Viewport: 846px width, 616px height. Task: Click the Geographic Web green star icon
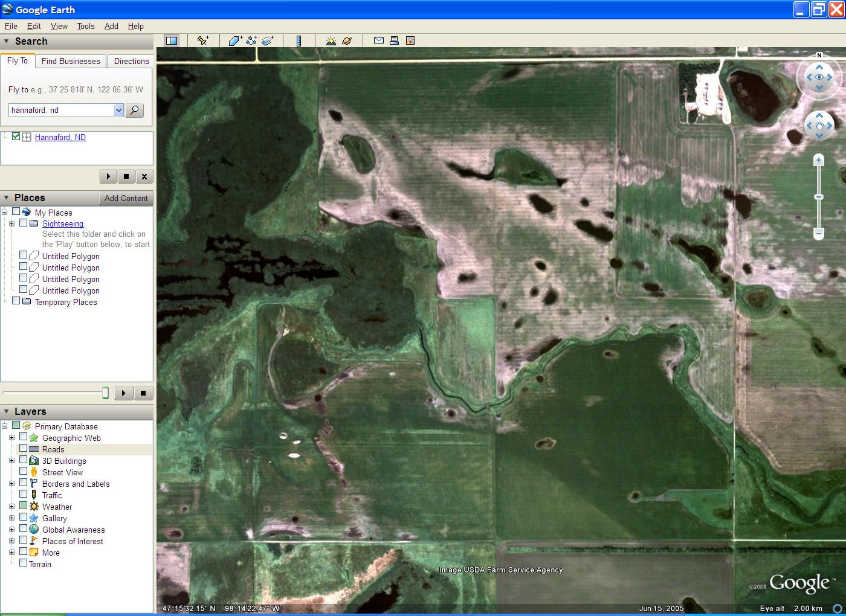[x=34, y=438]
